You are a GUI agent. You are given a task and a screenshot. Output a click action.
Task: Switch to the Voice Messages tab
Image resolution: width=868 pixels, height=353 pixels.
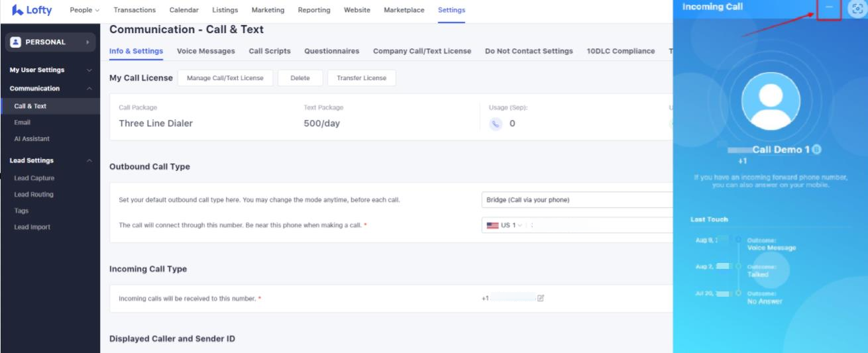point(205,51)
